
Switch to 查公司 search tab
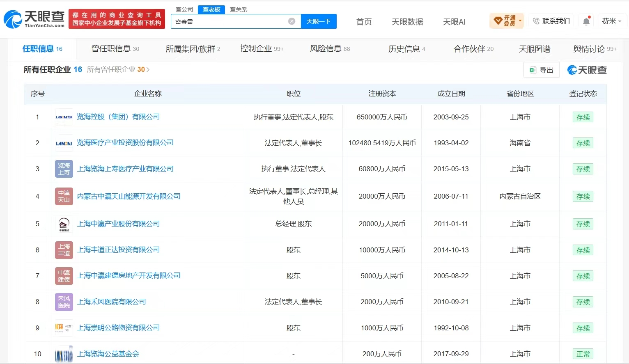[184, 9]
